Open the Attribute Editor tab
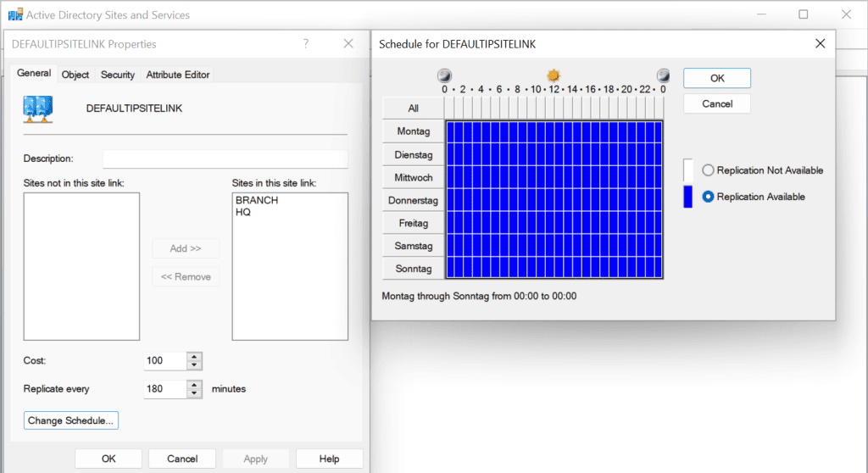The height and width of the screenshot is (473, 868). click(178, 75)
